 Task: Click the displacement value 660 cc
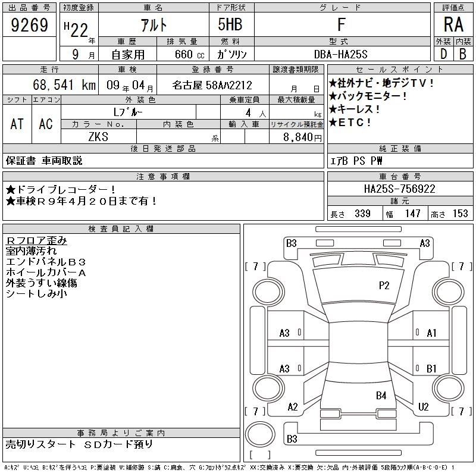pyautogui.click(x=189, y=54)
